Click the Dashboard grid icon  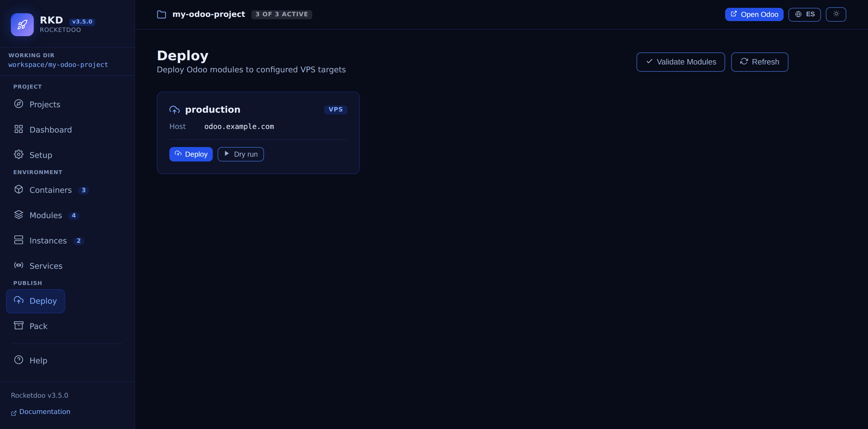(x=18, y=129)
